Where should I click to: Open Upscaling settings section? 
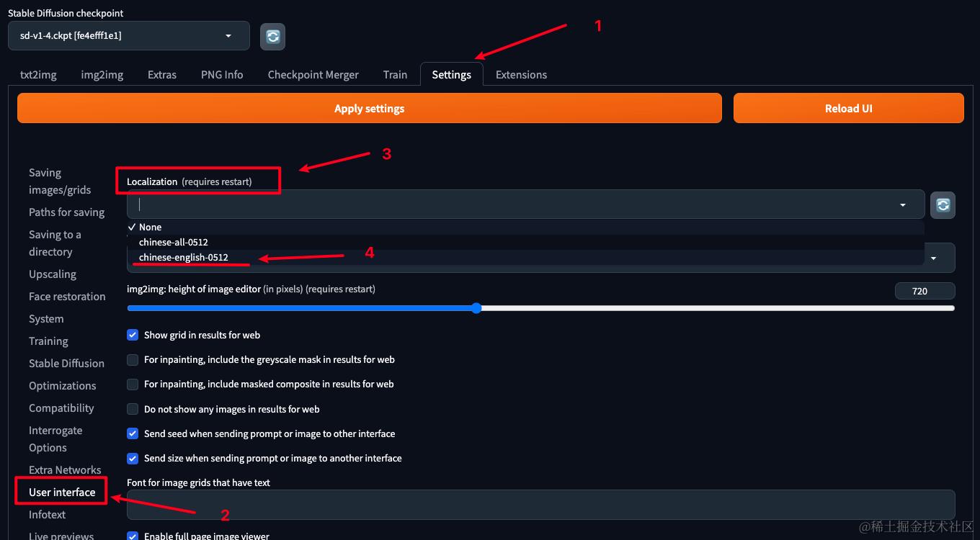coord(53,274)
